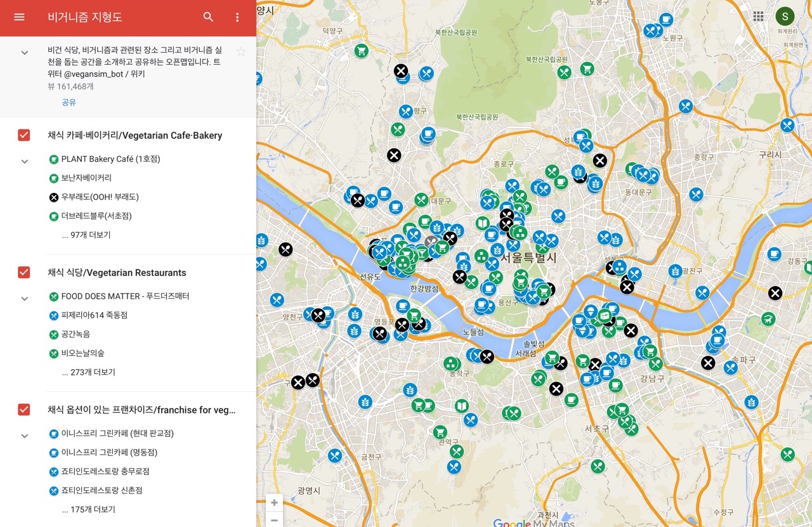
Task: Click the green cart marker near 북한산국립공원 east
Action: [x=587, y=68]
